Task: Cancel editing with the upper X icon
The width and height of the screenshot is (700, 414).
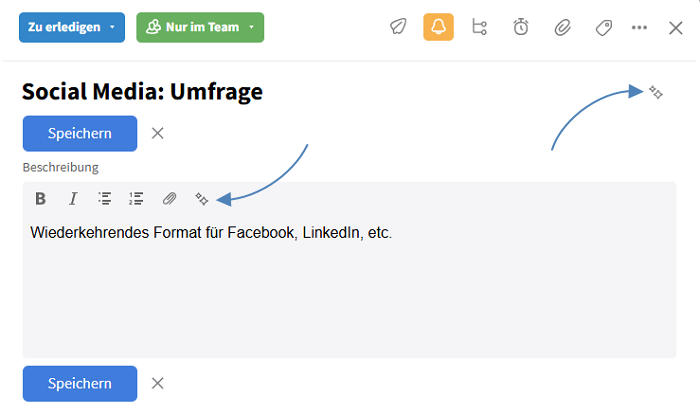Action: click(x=157, y=133)
